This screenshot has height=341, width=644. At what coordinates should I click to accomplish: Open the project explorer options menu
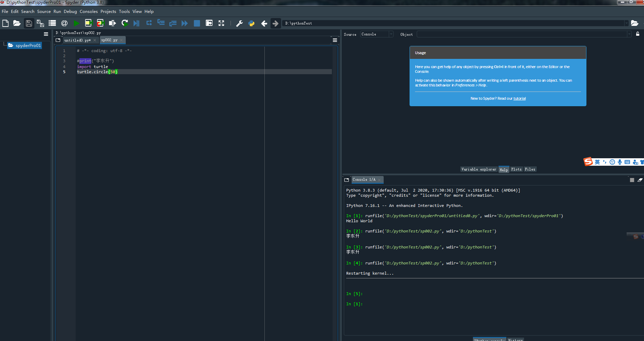coord(46,34)
